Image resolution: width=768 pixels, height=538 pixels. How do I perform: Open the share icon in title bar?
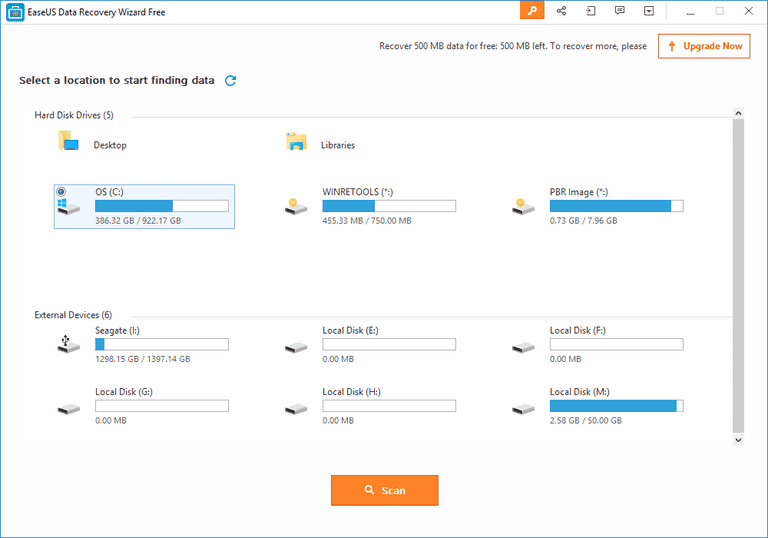pyautogui.click(x=561, y=11)
